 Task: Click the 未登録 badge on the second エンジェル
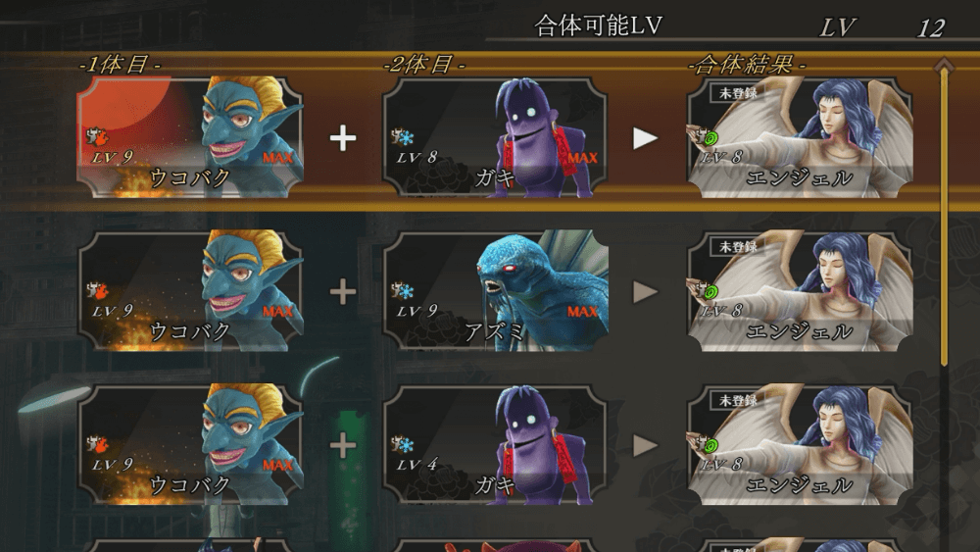coord(738,247)
